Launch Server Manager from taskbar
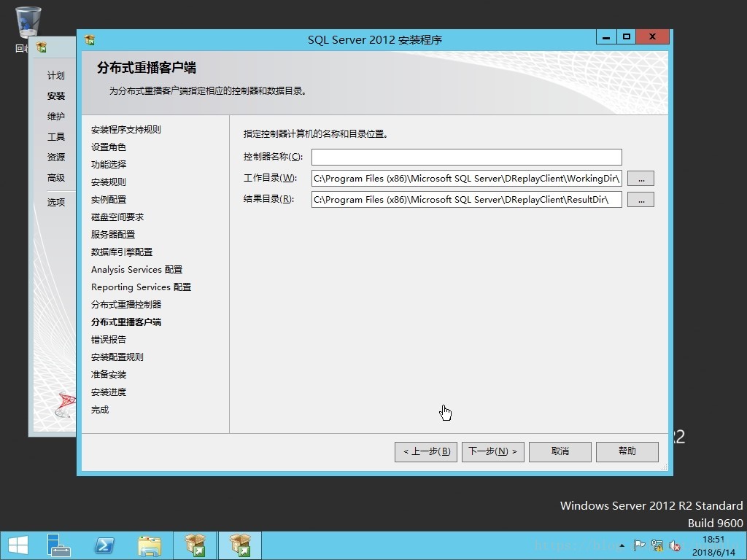747x560 pixels. click(x=59, y=545)
